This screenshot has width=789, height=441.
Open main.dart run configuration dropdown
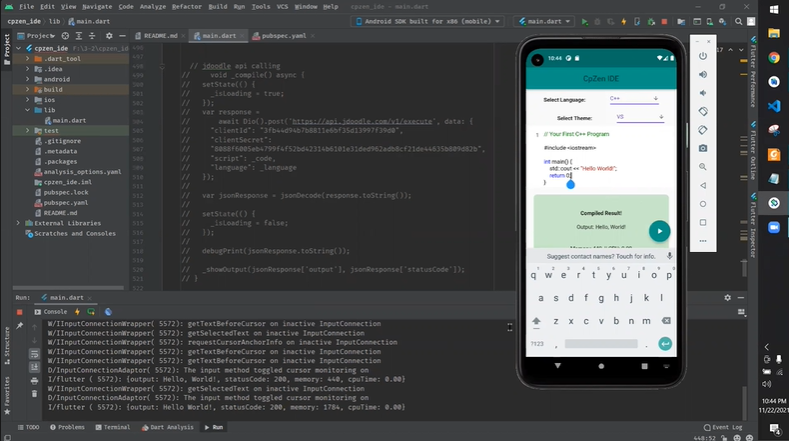[x=545, y=22]
